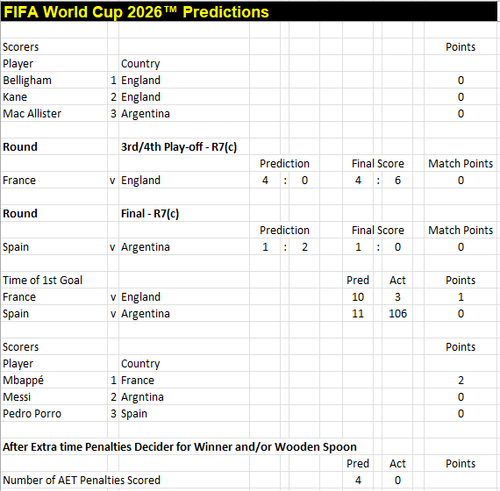500x491 pixels.
Task: Click the Time of 1st Goal label
Action: pos(43,280)
